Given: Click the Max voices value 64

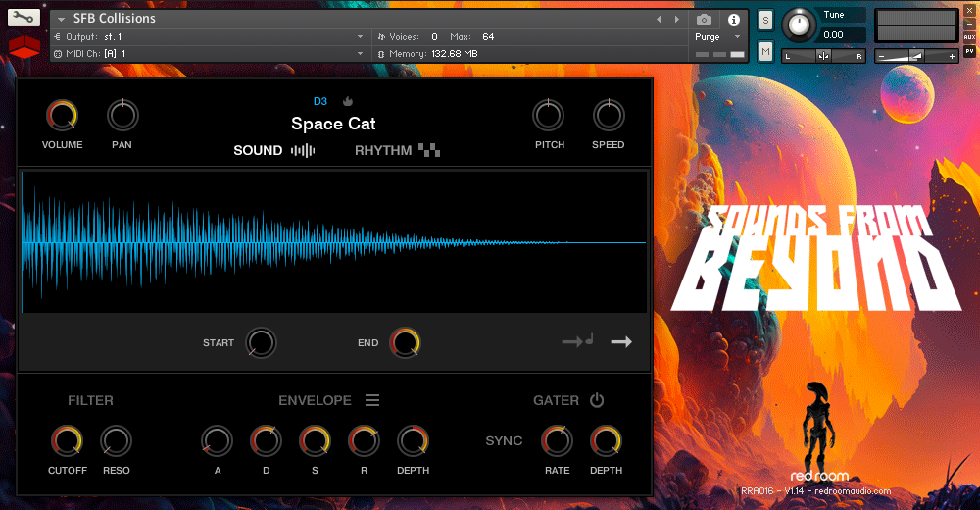Looking at the screenshot, I should 488,37.
